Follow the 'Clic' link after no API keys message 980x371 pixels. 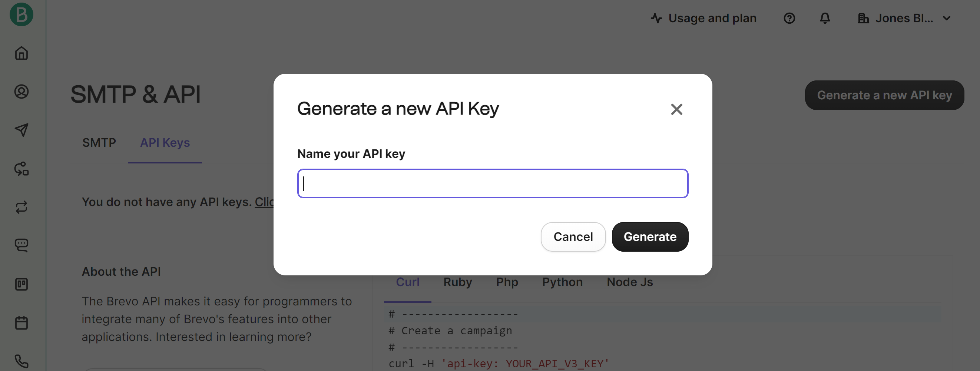(264, 202)
